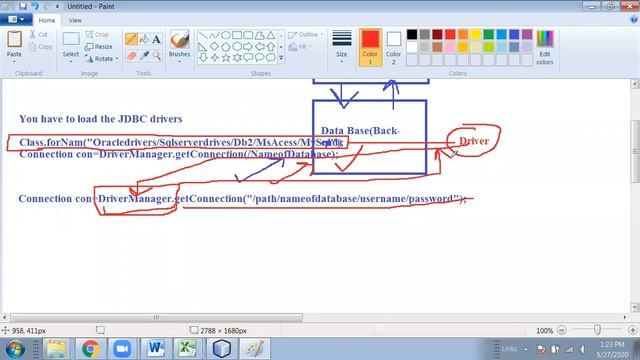Click the Undo arrow in title bar

[x=35, y=6]
